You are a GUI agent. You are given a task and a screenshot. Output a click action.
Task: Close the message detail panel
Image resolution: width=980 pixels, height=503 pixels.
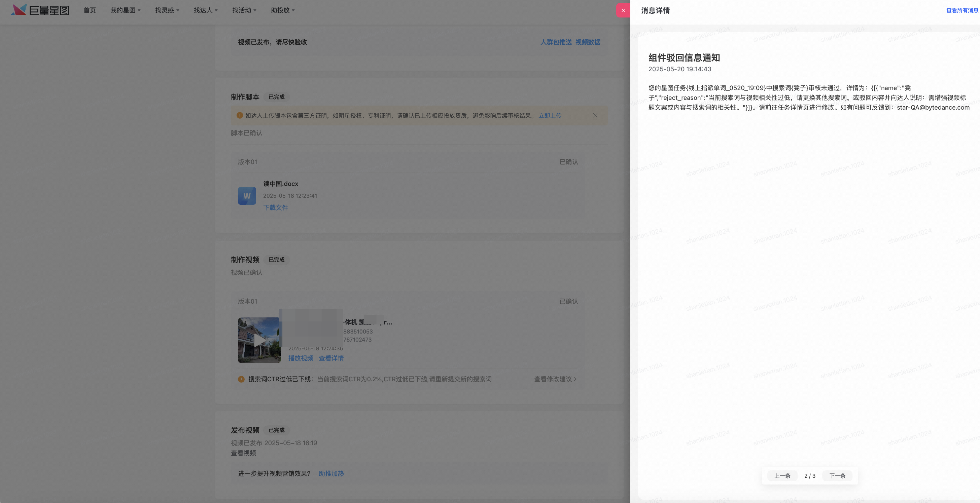pos(623,10)
